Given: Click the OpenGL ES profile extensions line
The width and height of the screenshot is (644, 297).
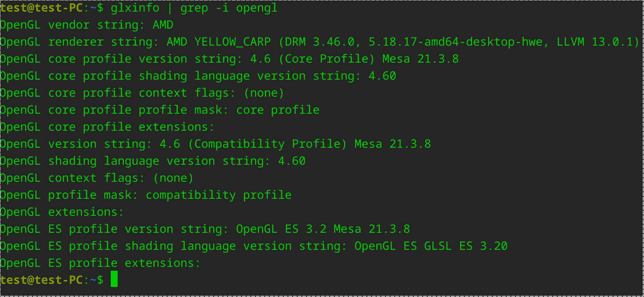Looking at the screenshot, I should (x=100, y=263).
